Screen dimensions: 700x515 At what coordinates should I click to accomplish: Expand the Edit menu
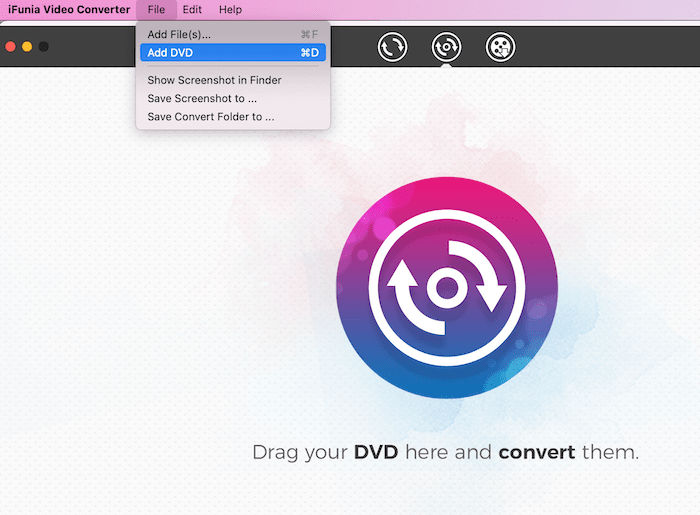[192, 10]
